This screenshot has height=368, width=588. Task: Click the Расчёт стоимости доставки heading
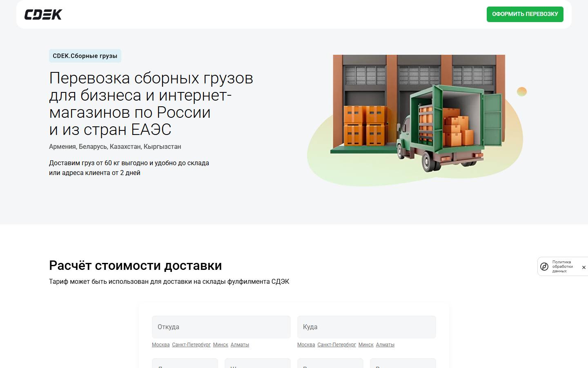[x=136, y=265]
